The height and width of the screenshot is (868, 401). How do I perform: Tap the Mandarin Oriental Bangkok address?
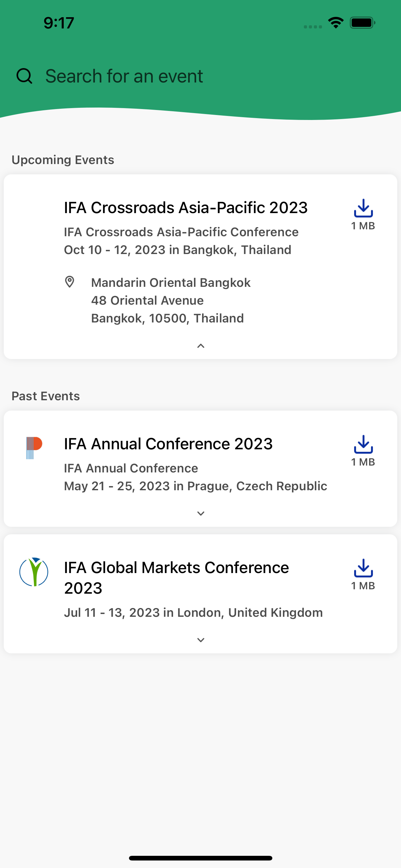(x=171, y=300)
